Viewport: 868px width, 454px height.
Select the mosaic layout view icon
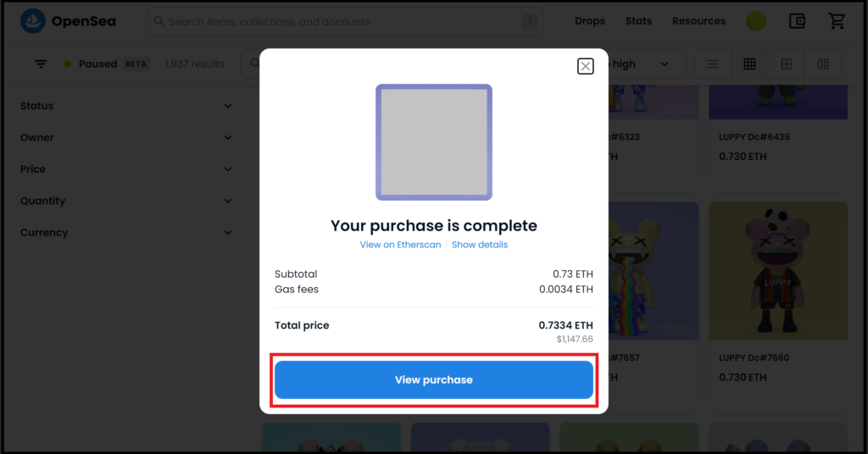pyautogui.click(x=823, y=64)
